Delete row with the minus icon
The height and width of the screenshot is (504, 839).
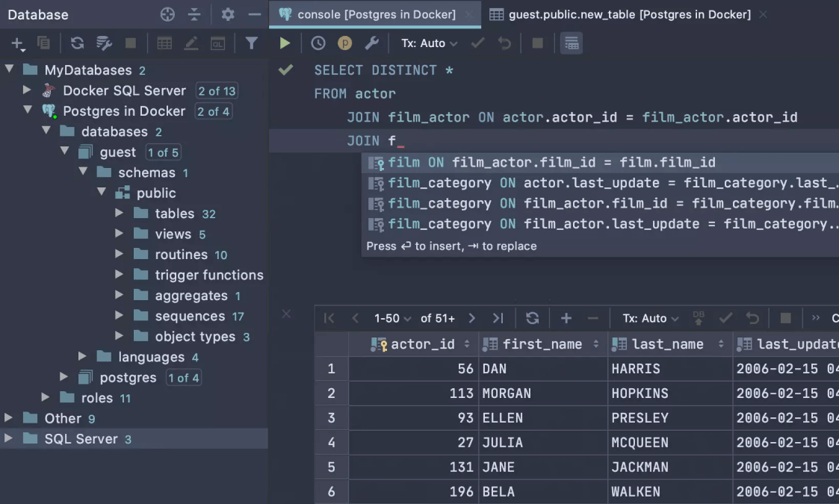tap(593, 318)
